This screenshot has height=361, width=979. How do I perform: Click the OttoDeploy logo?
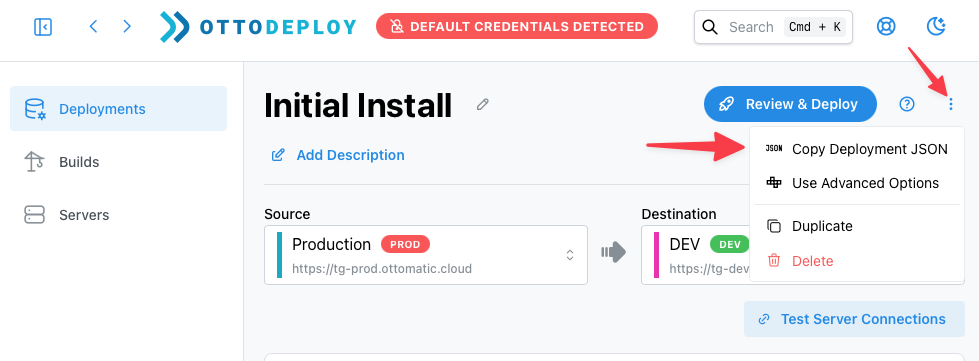pos(258,27)
